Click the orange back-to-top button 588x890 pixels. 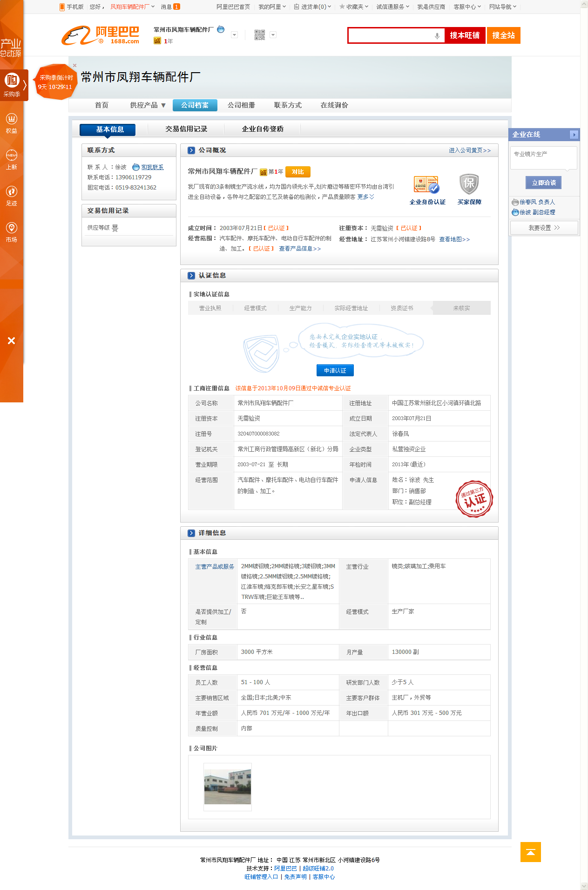click(x=531, y=852)
